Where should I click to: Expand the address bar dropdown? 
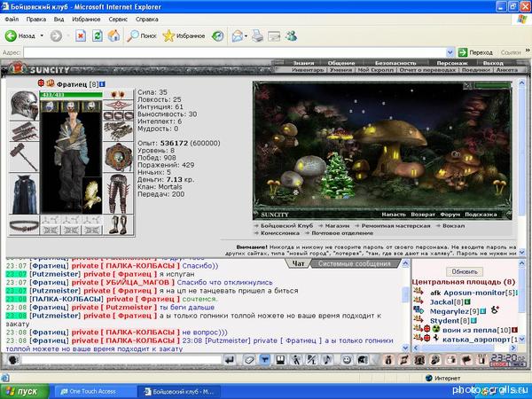[x=450, y=52]
